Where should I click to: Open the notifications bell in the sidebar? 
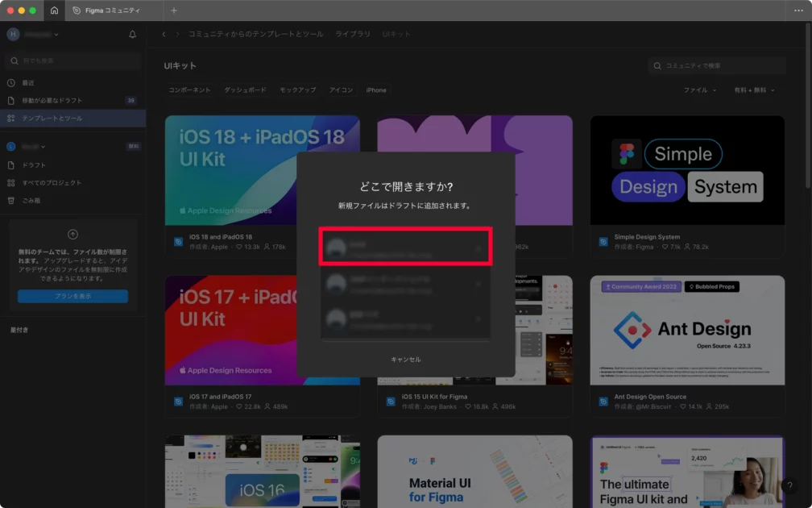click(x=133, y=35)
